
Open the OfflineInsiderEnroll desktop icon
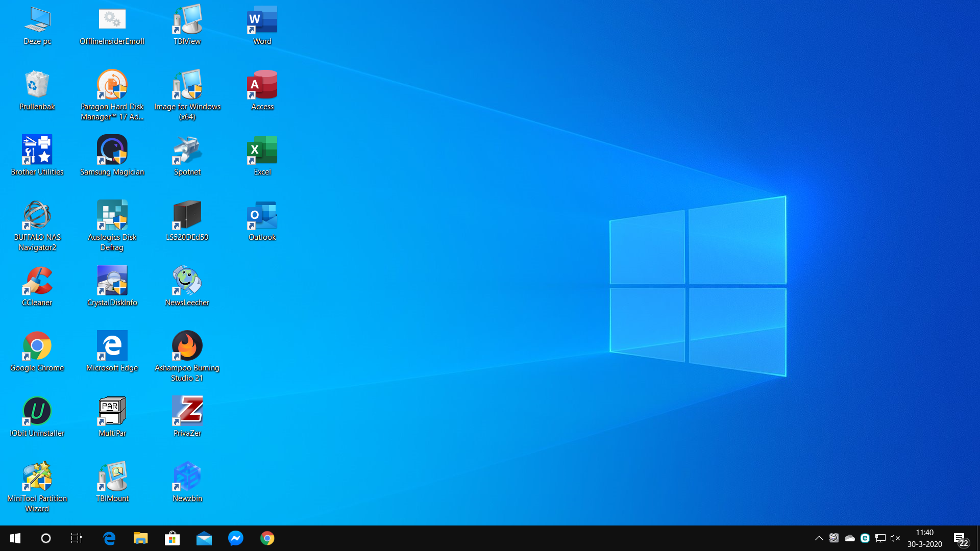(112, 26)
